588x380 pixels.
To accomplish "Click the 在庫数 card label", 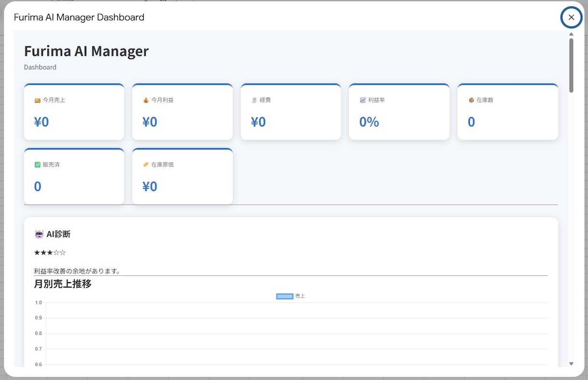I will tap(485, 100).
